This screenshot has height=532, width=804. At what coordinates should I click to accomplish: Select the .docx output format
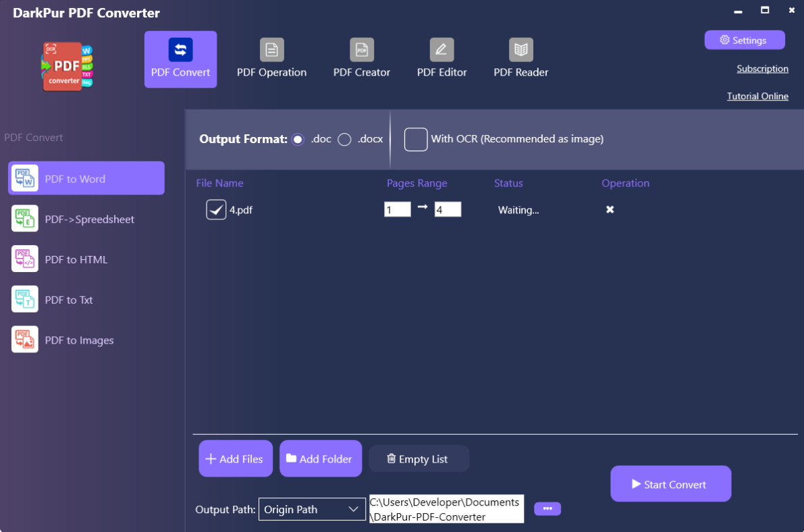click(345, 140)
